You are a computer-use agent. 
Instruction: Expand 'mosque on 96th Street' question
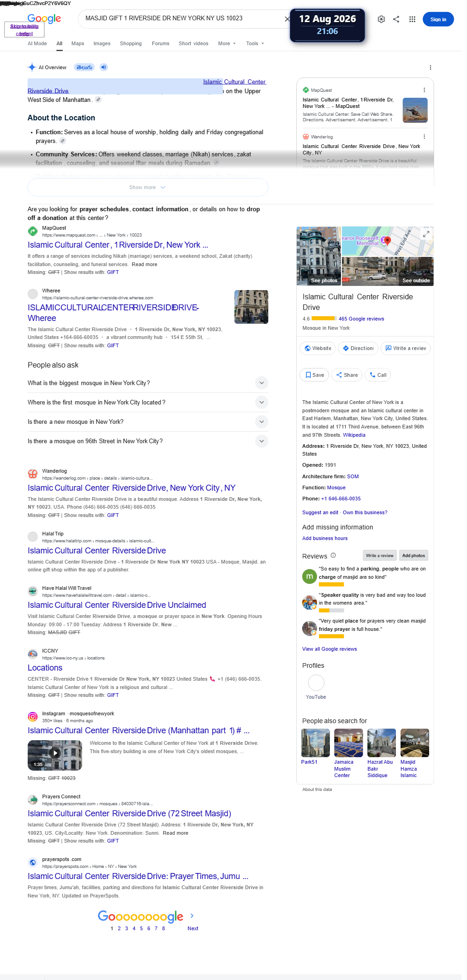(x=262, y=441)
